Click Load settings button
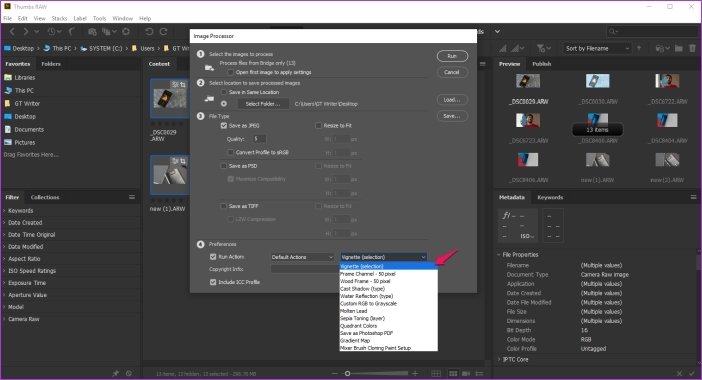 452,100
